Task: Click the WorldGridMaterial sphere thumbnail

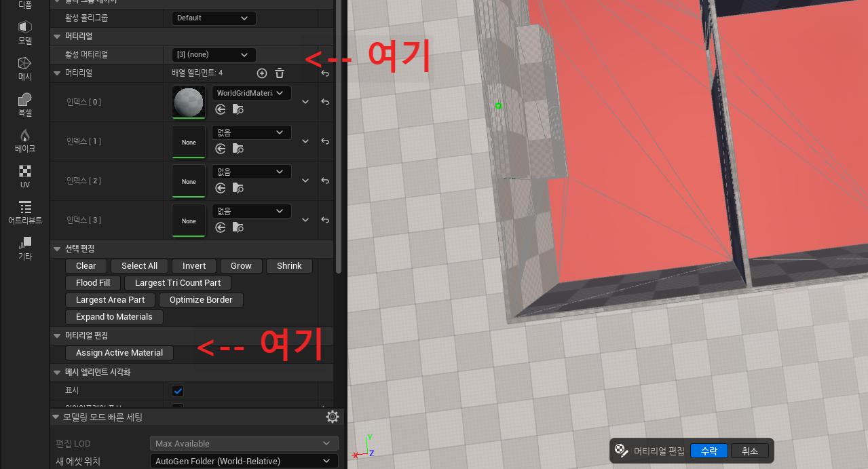Action: coord(189,102)
